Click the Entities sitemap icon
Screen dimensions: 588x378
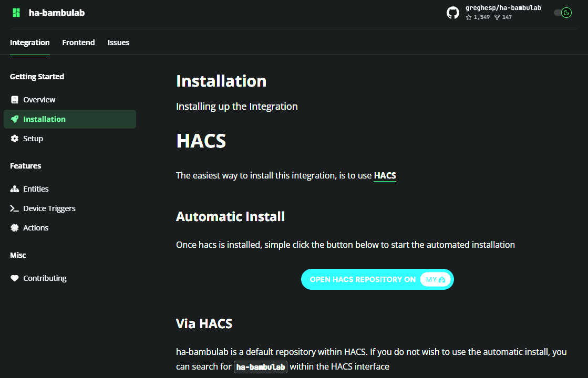click(15, 189)
